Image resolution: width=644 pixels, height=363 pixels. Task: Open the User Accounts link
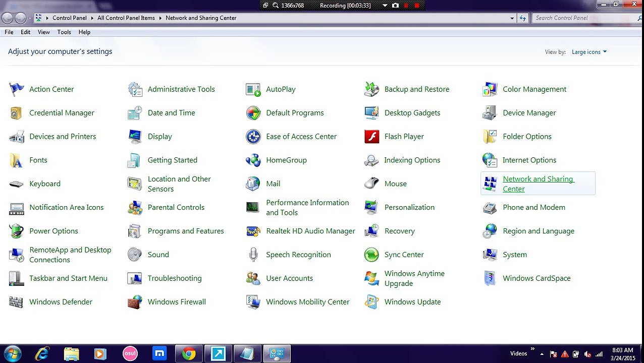click(289, 278)
